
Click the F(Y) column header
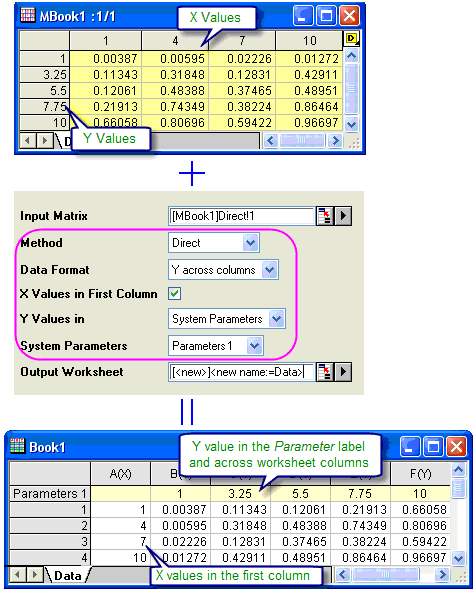point(420,473)
